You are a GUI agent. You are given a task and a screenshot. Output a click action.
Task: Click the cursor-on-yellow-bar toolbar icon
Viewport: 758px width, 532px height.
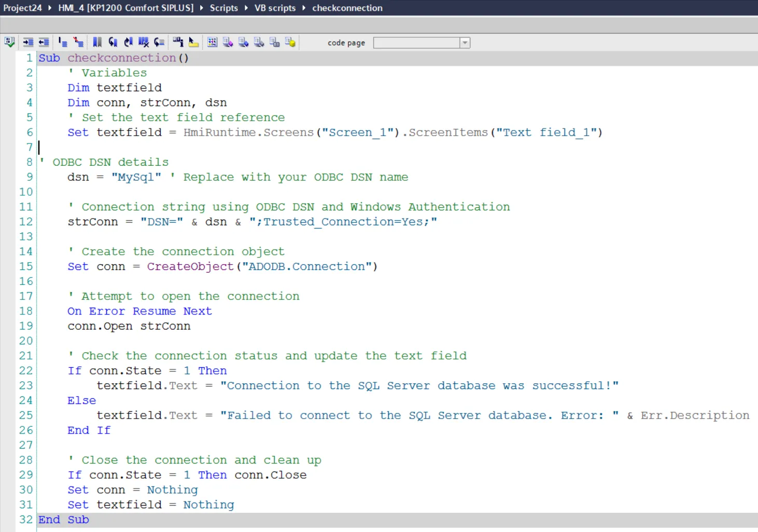pyautogui.click(x=193, y=42)
